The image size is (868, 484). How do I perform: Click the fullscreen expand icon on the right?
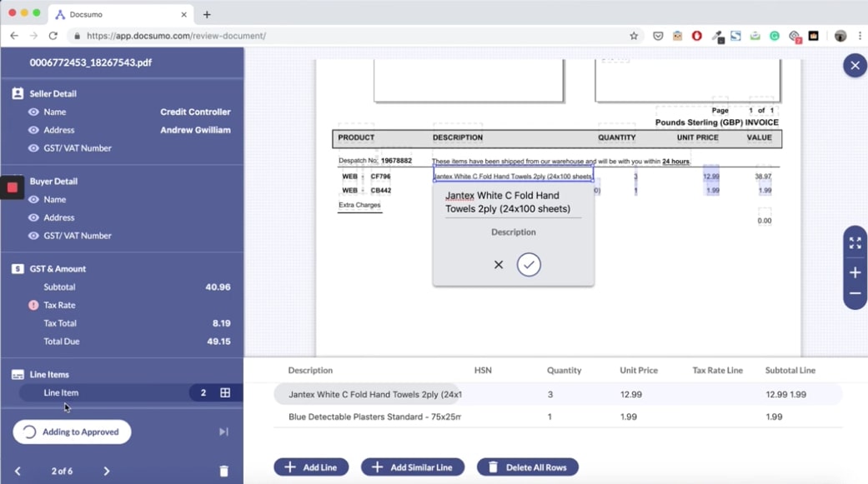pyautogui.click(x=855, y=242)
